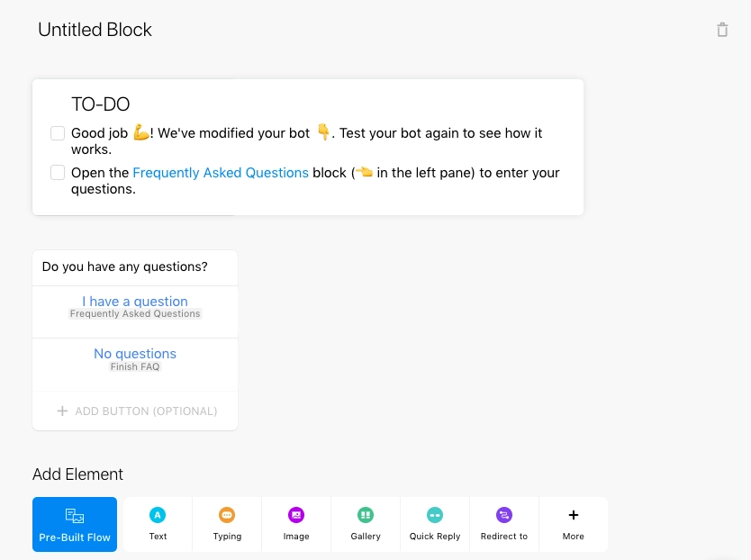This screenshot has height=560, width=751.
Task: Add a Quick Reply element
Action: pos(435,524)
